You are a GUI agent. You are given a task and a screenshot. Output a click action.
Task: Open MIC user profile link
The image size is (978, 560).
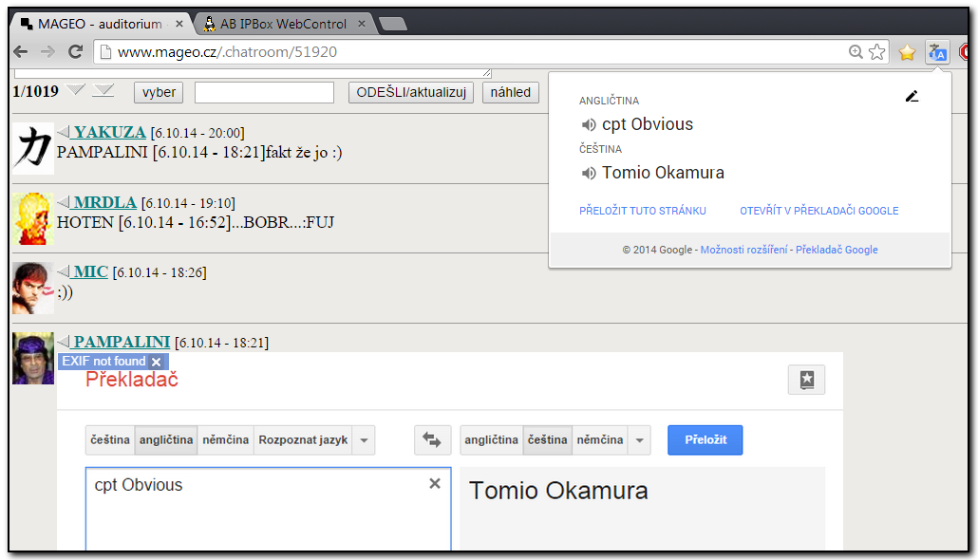coord(91,271)
